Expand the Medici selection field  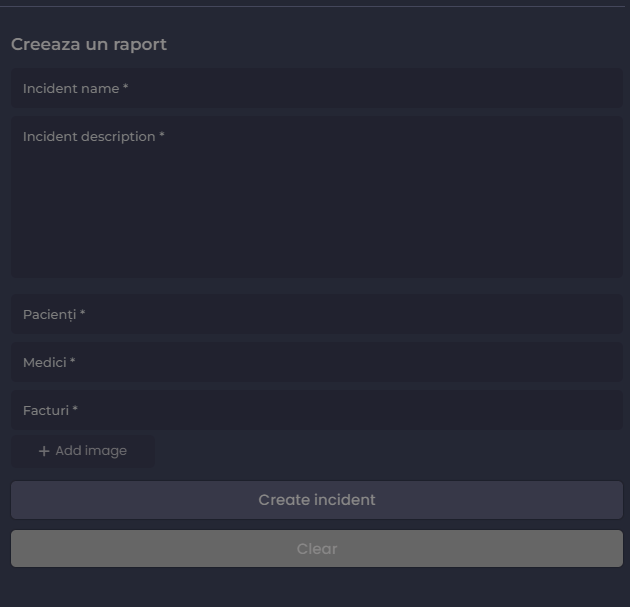point(316,362)
